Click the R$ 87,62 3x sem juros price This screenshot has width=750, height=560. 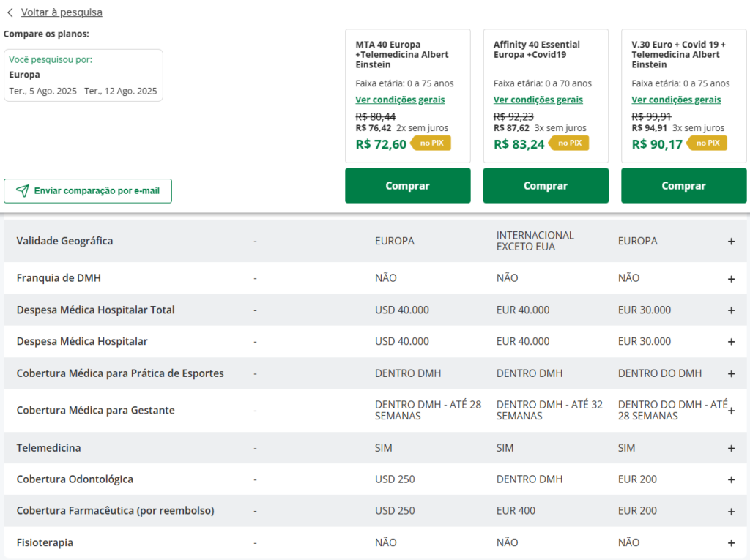coord(540,128)
